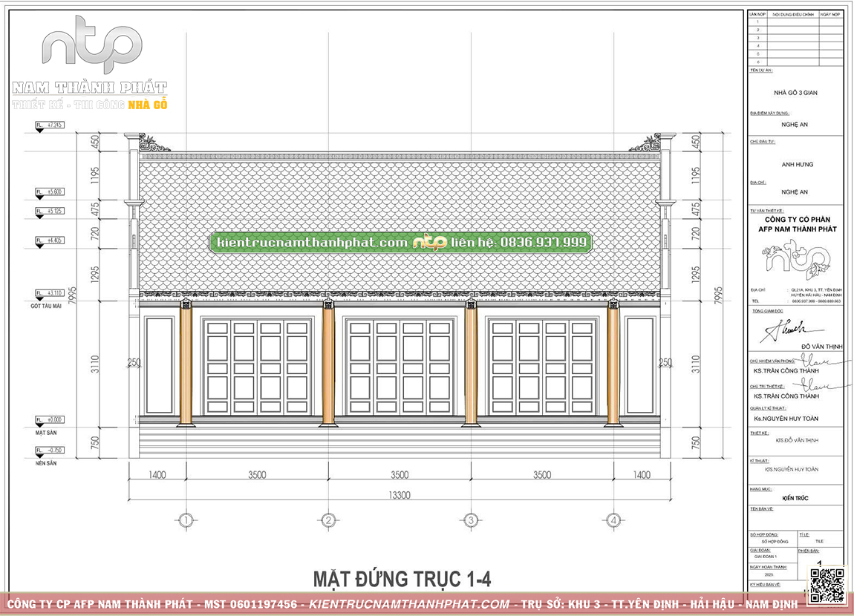Click the narrow wall panel left of axis 1
This screenshot has width=854, height=616.
point(160,366)
